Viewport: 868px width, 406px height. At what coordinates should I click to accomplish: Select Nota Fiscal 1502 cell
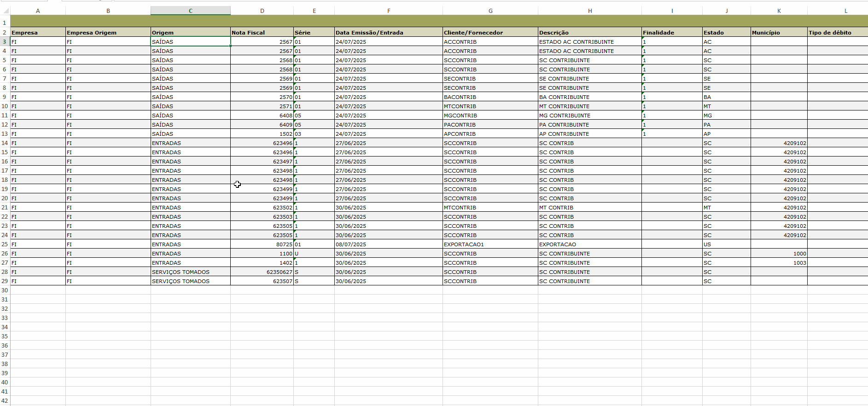(262, 134)
